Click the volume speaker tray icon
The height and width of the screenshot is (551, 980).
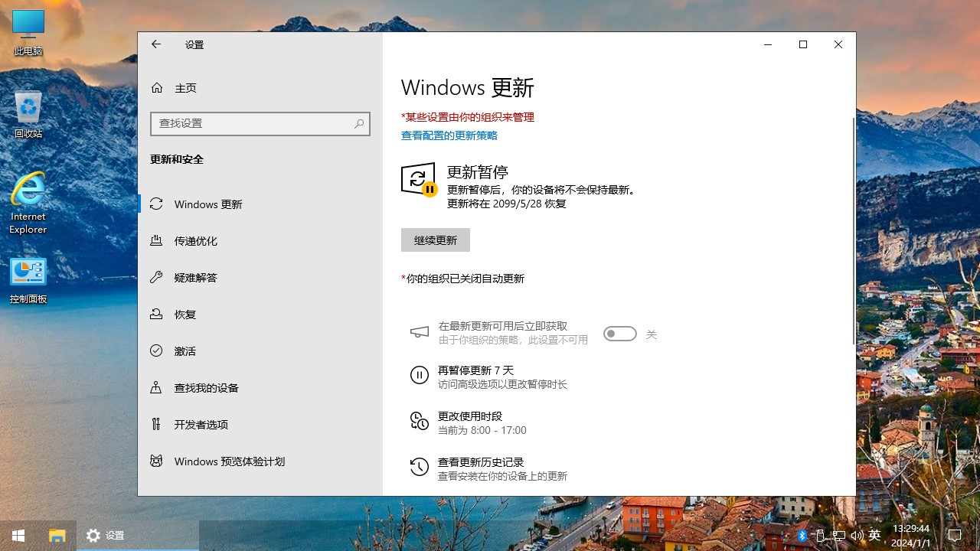point(857,536)
